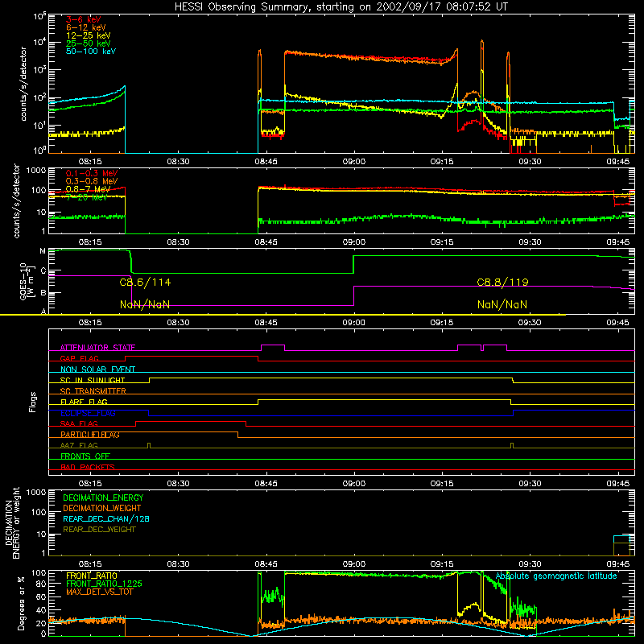644x644 pixels.
Task: Click the FLARE_FLAG label
Action: (x=84, y=402)
